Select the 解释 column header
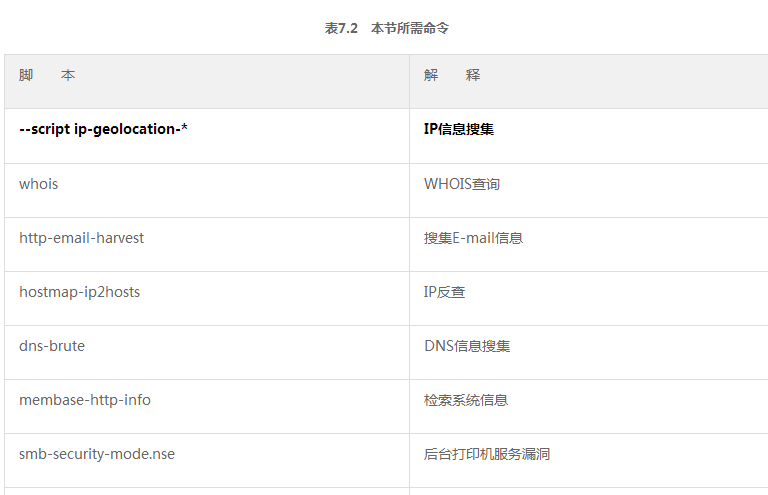768x495 pixels. point(452,75)
